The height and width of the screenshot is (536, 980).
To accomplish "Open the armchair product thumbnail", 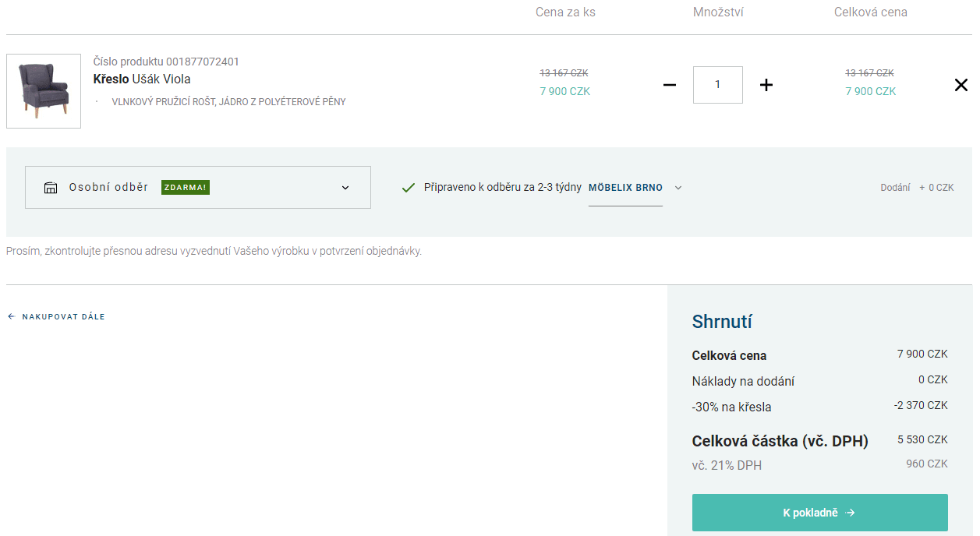I will pyautogui.click(x=44, y=91).
